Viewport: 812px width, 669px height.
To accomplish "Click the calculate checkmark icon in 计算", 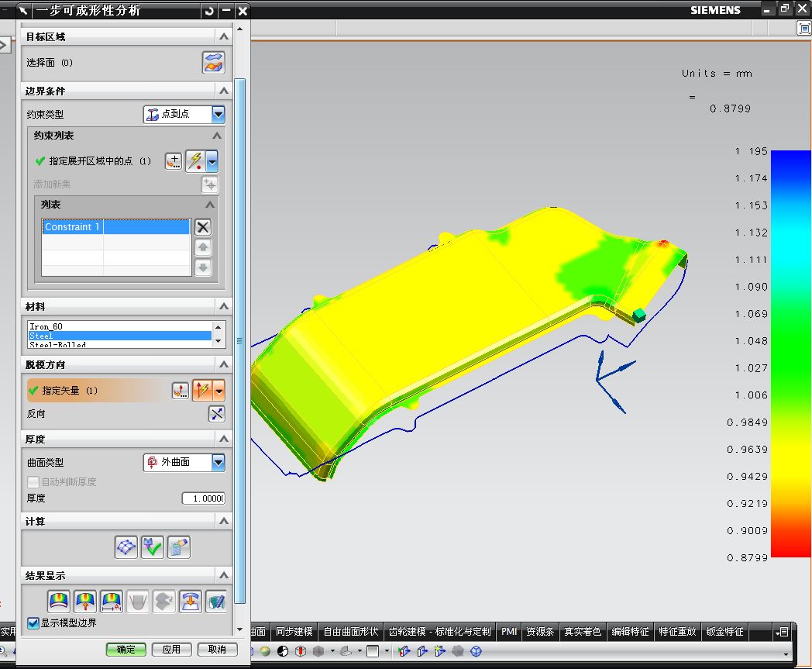I will pos(152,547).
